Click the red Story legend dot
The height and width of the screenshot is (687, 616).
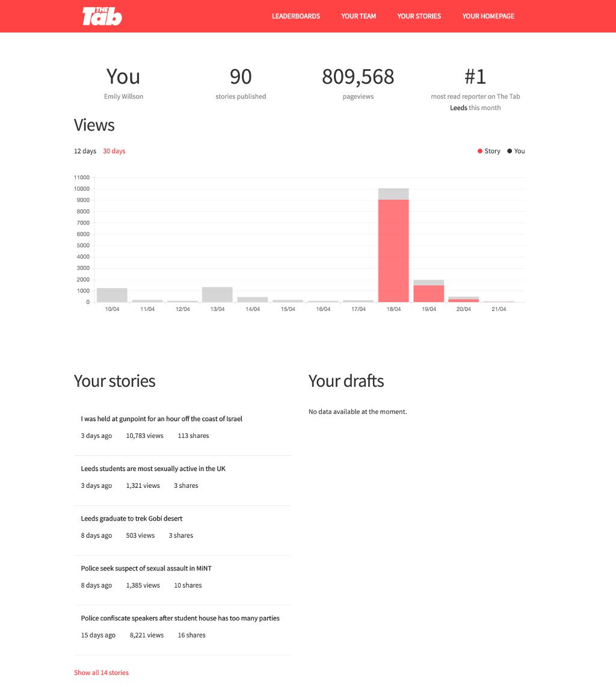[x=479, y=151]
